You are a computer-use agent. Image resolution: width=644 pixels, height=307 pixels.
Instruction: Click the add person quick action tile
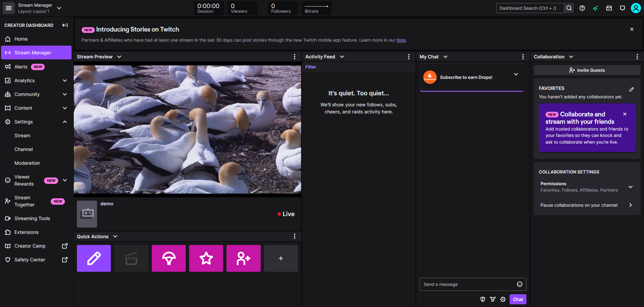pos(244,258)
